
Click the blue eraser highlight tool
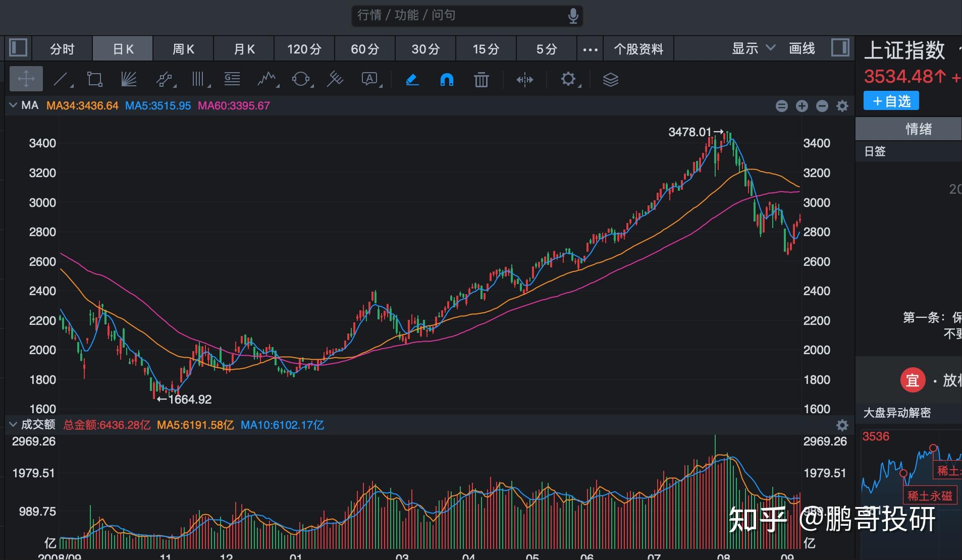point(412,79)
